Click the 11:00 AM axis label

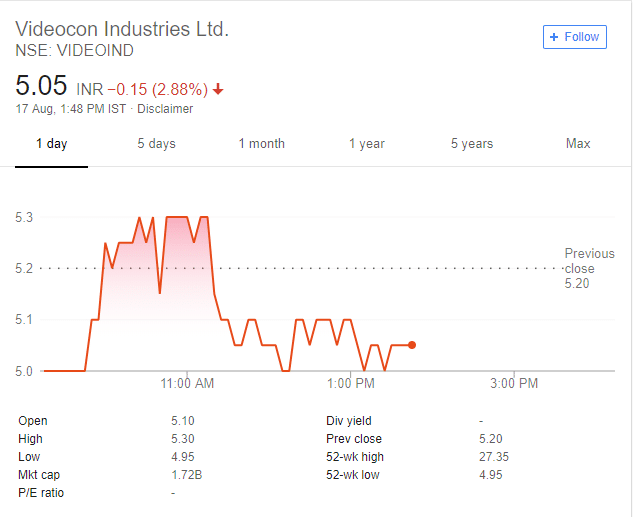click(187, 383)
